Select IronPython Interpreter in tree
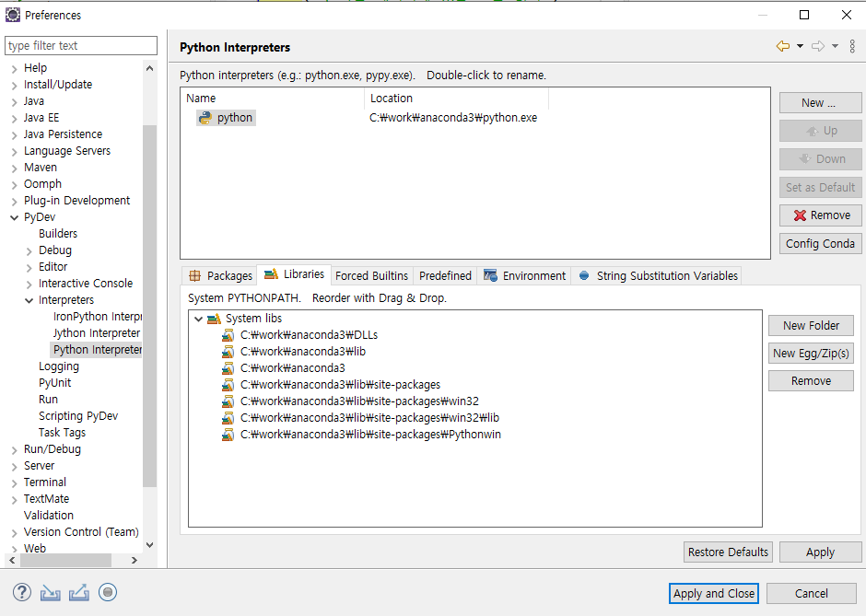The height and width of the screenshot is (616, 866). coord(98,316)
